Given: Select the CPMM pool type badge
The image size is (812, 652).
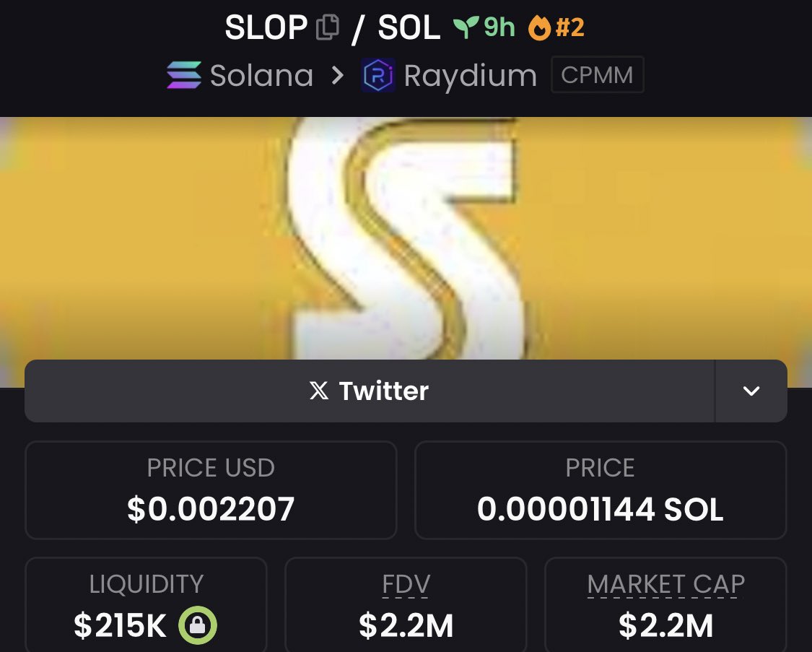Looking at the screenshot, I should 597,75.
